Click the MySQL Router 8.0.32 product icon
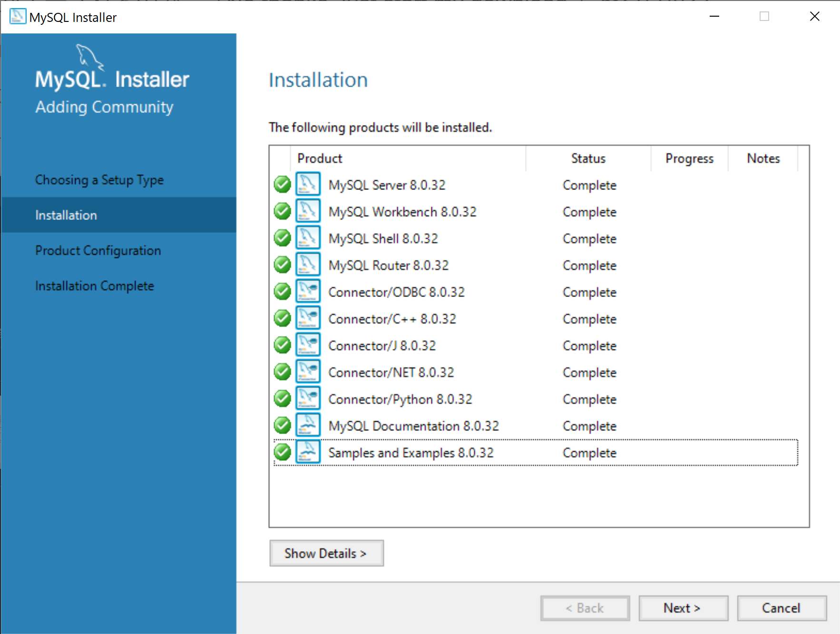 point(308,265)
